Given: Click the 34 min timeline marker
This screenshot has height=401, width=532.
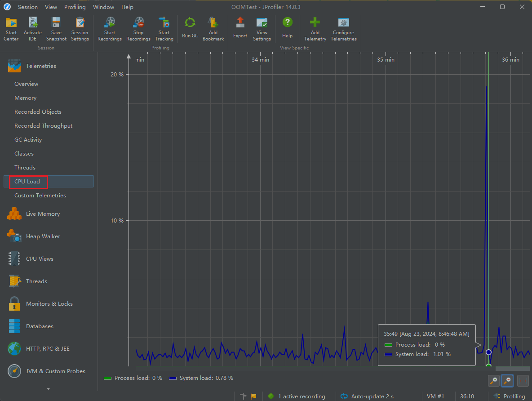Looking at the screenshot, I should [x=260, y=60].
